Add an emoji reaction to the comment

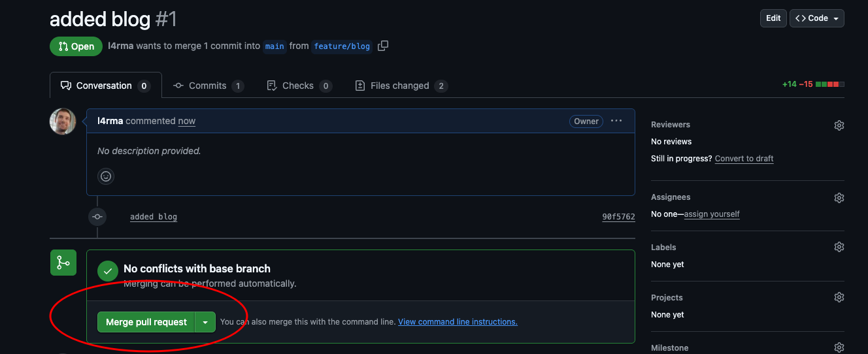pyautogui.click(x=106, y=176)
